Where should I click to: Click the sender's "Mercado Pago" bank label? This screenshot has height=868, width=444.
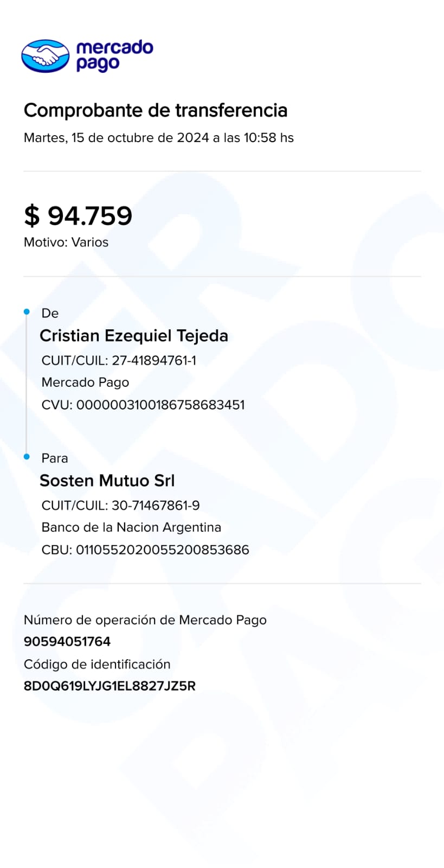tap(85, 382)
